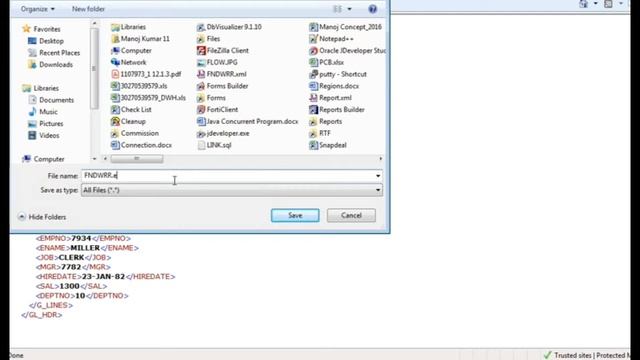Open Documents library in navigation pane
The height and width of the screenshot is (360, 640).
coord(51,100)
